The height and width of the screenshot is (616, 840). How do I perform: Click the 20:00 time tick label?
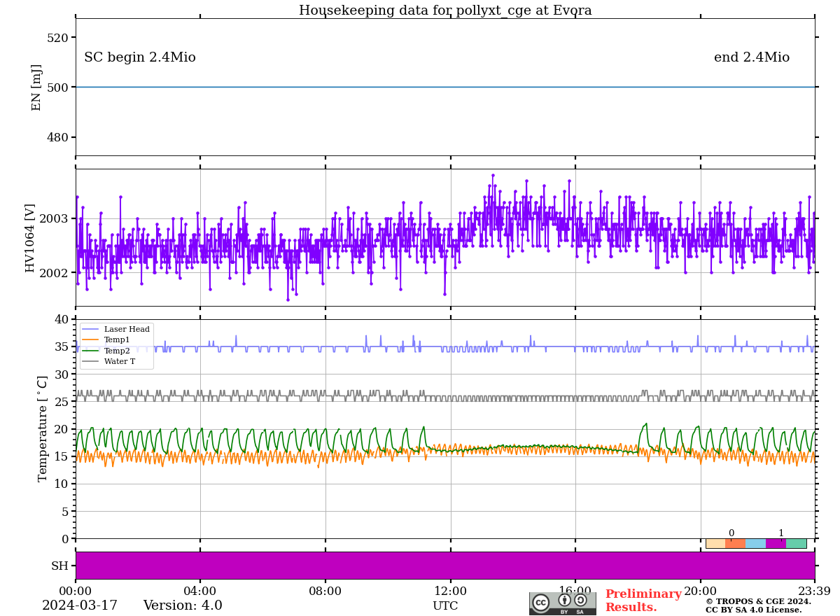coord(701,591)
